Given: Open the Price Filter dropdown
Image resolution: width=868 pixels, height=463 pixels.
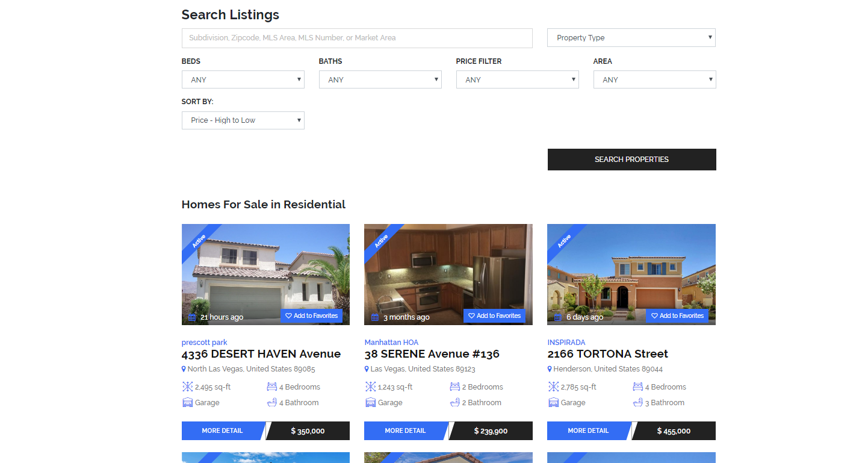Looking at the screenshot, I should pos(517,80).
